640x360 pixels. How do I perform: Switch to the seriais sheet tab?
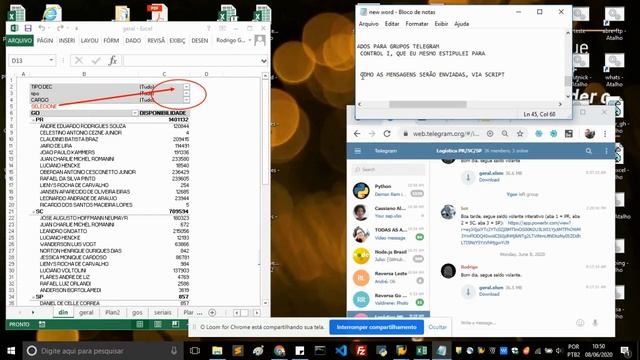[162, 313]
